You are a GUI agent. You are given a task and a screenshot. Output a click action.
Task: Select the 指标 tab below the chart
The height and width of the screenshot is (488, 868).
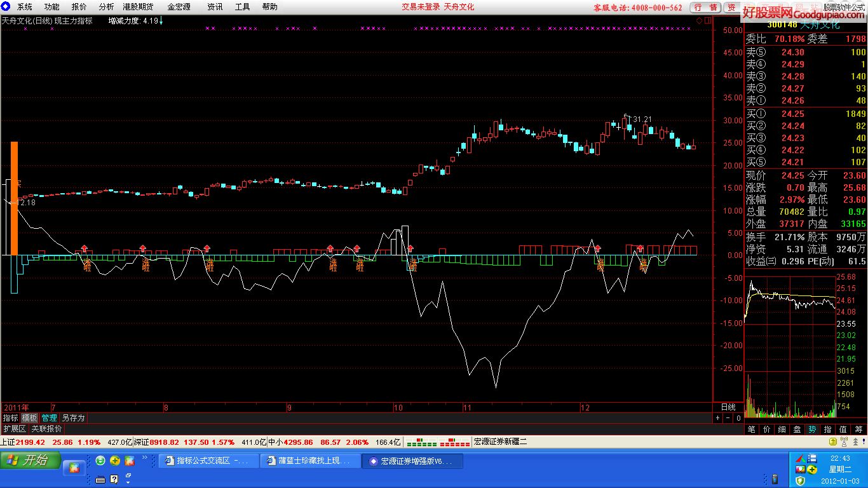[x=10, y=418]
